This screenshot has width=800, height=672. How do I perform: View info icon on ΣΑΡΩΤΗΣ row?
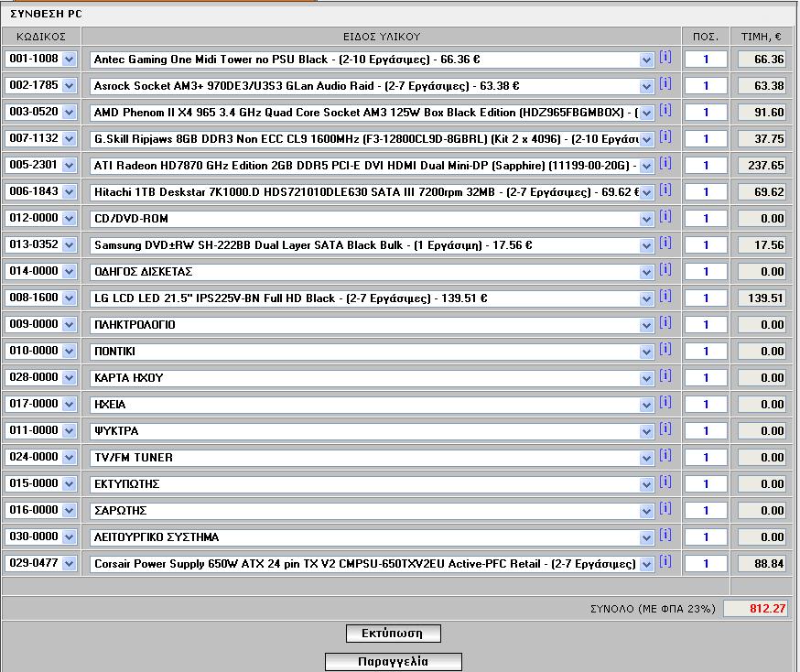665,508
